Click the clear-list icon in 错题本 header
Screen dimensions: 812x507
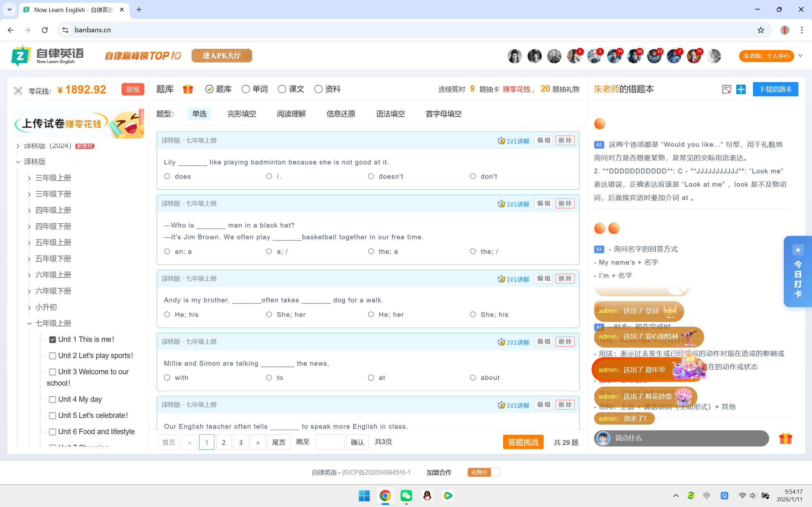pos(726,89)
